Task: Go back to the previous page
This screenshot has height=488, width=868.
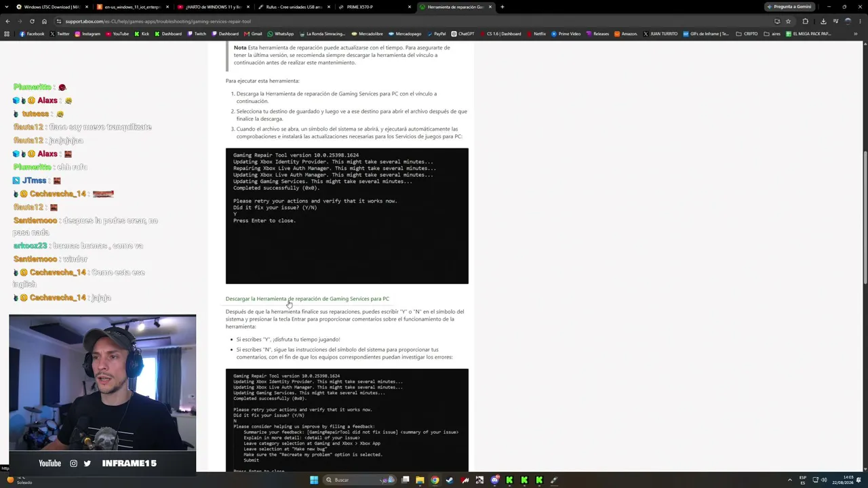Action: coord(7,21)
